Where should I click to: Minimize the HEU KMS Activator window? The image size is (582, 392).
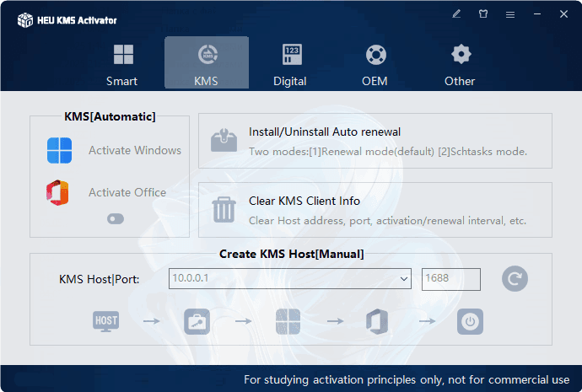point(537,14)
